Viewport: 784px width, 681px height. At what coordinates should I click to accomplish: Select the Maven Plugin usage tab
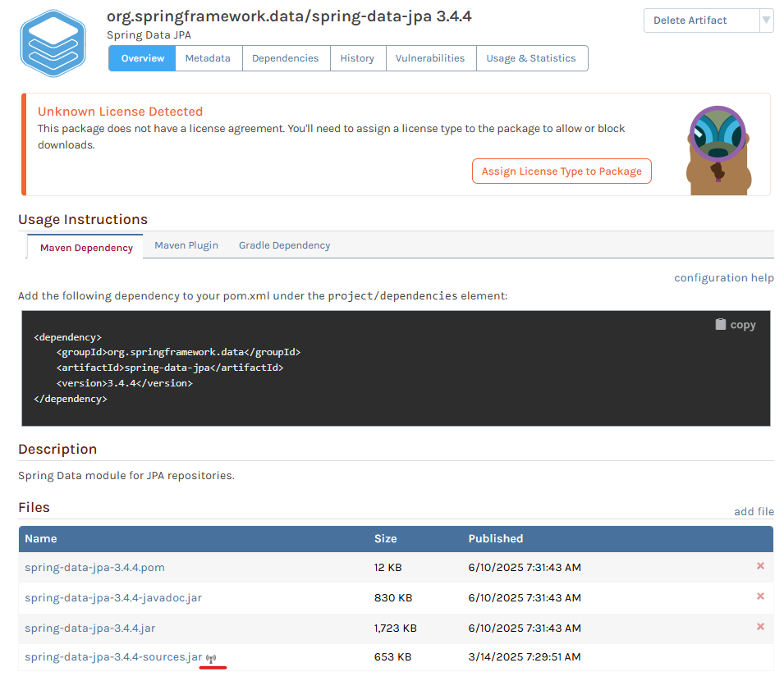coord(186,245)
